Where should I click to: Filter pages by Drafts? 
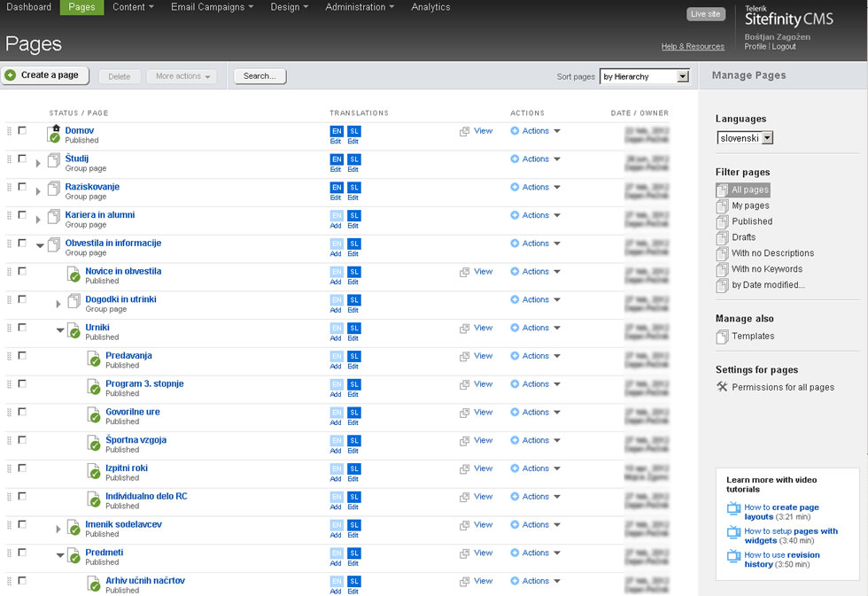743,237
